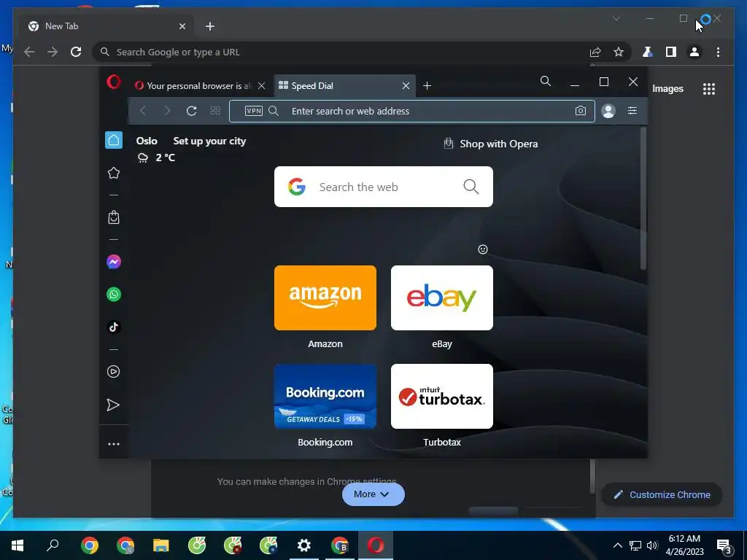The height and width of the screenshot is (560, 747).
Task: Reload page in Opera toolbar
Action: pos(192,111)
